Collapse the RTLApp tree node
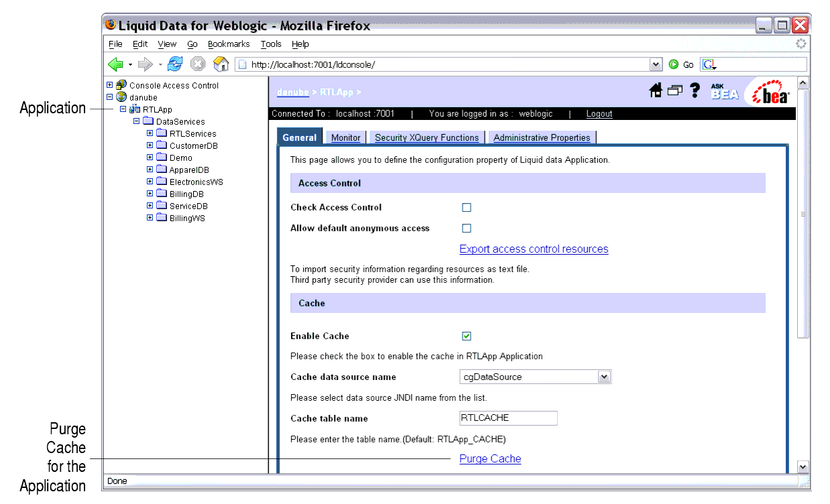The width and height of the screenshot is (830, 504). (123, 109)
